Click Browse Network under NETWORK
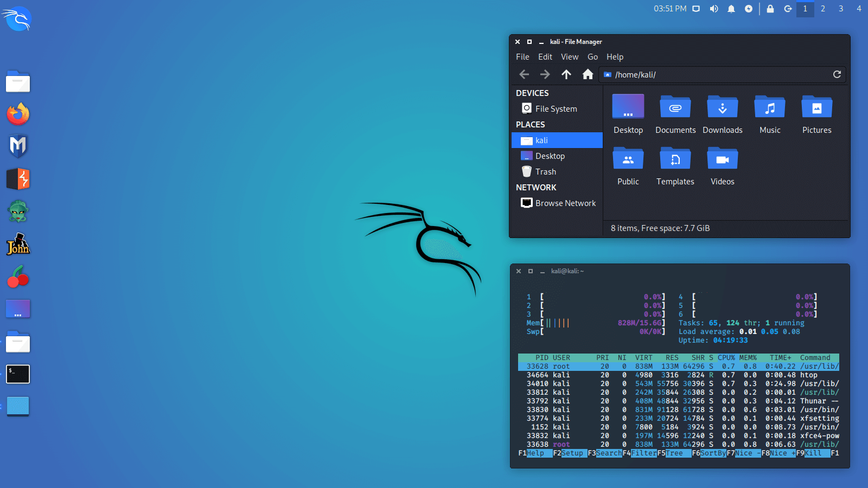This screenshot has height=488, width=868. (x=565, y=203)
